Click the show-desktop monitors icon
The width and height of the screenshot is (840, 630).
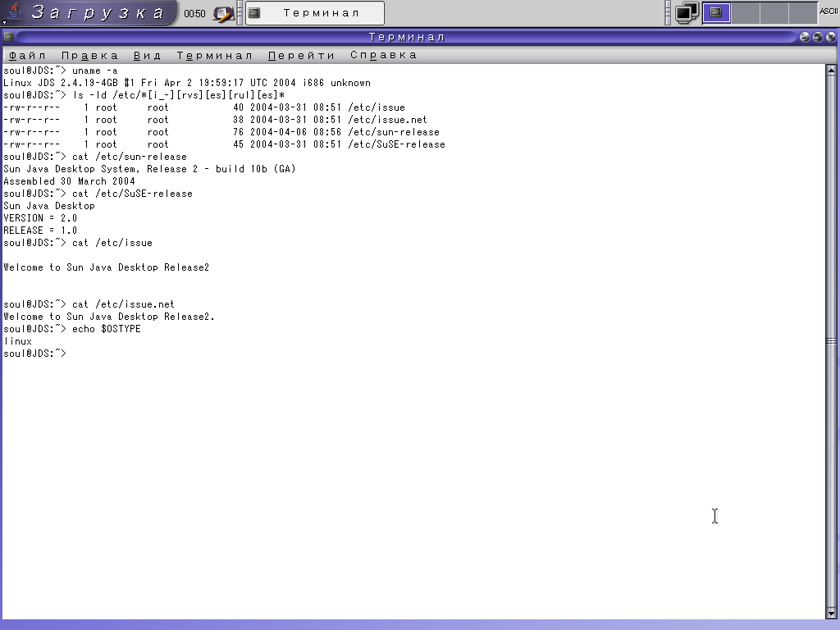pos(687,13)
